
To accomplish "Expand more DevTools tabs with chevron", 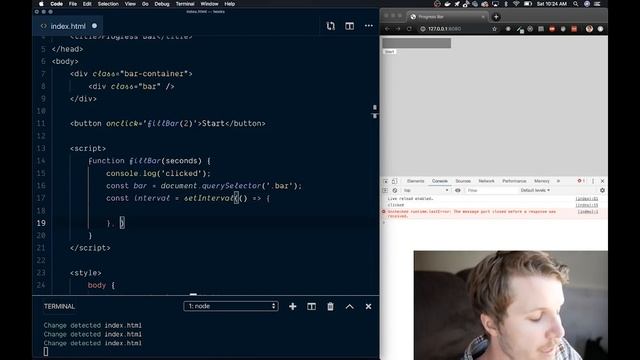I will pos(558,181).
